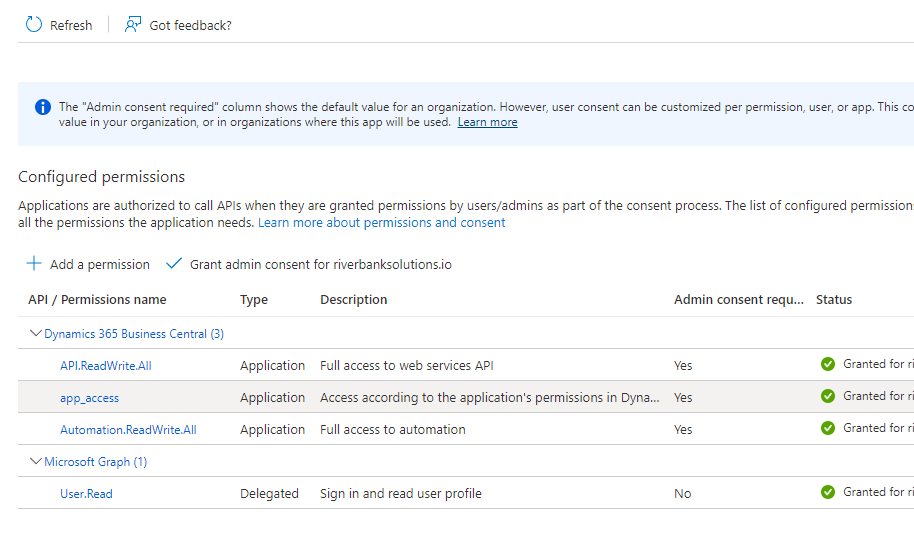Click the blue info icon in banner
The width and height of the screenshot is (914, 540).
[43, 107]
